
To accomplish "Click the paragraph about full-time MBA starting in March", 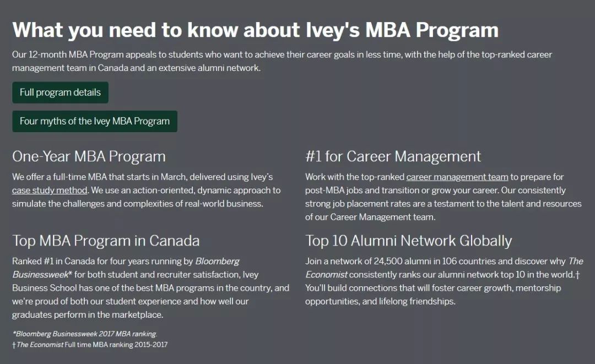I will (147, 191).
